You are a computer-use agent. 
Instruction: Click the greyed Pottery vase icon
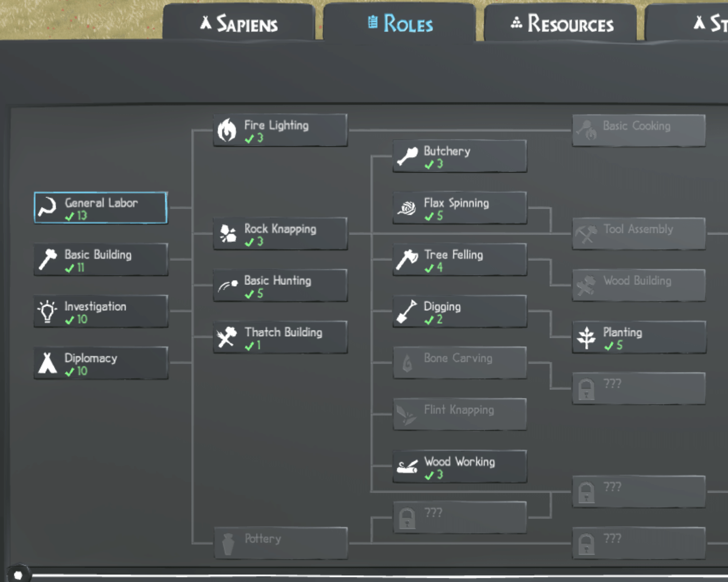pyautogui.click(x=228, y=544)
